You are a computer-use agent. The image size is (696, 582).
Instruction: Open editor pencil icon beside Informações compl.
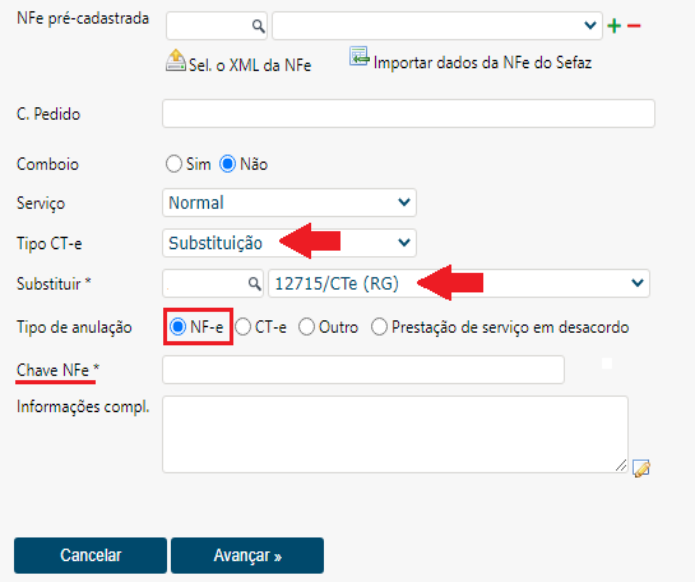(x=641, y=468)
